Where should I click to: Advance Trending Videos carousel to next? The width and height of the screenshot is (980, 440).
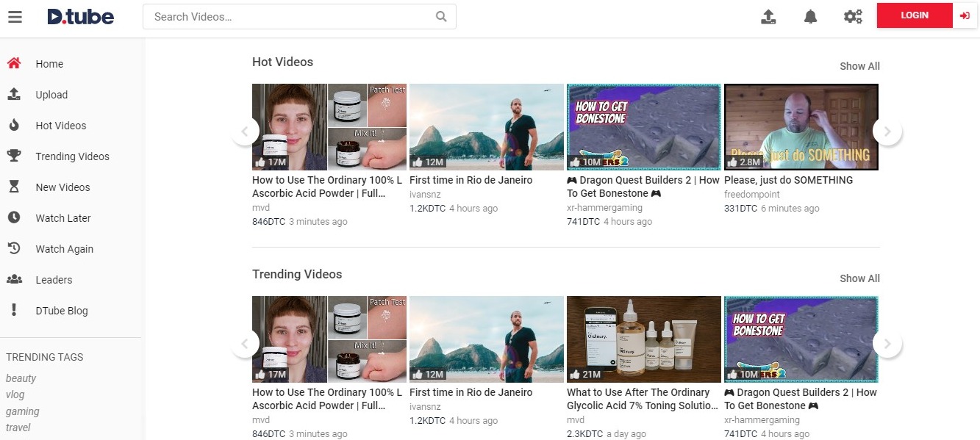click(887, 344)
